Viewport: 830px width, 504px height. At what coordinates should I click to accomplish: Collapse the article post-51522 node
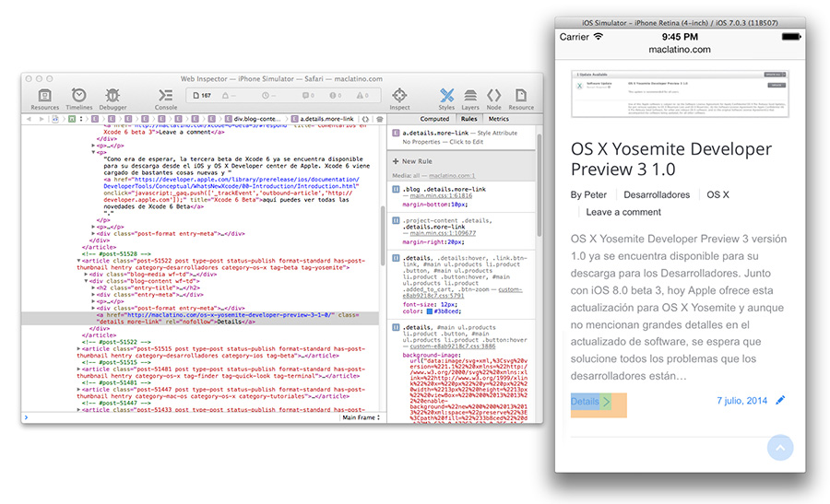(x=79, y=261)
